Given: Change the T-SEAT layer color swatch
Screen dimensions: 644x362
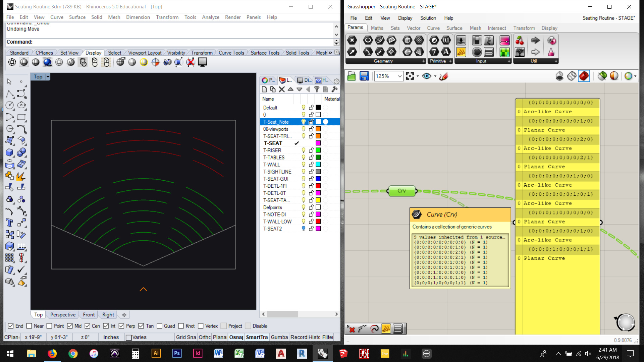Looking at the screenshot, I should (x=318, y=143).
